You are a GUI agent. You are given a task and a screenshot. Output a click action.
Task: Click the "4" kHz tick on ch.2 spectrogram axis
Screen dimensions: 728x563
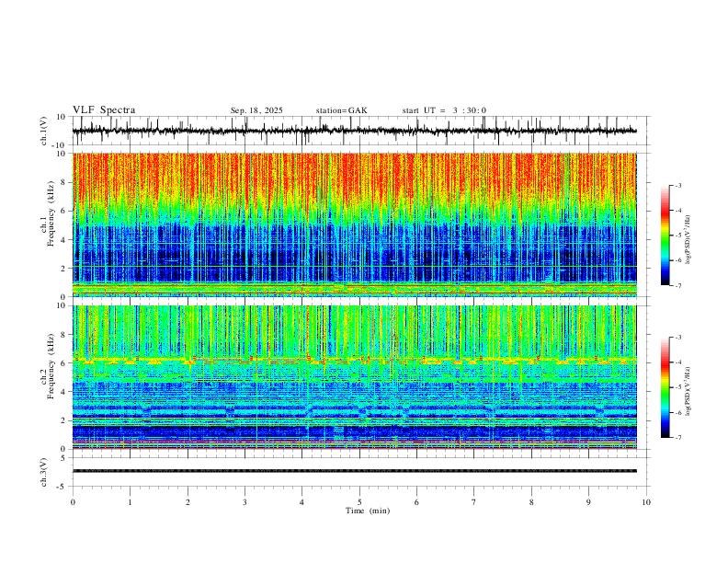click(63, 392)
